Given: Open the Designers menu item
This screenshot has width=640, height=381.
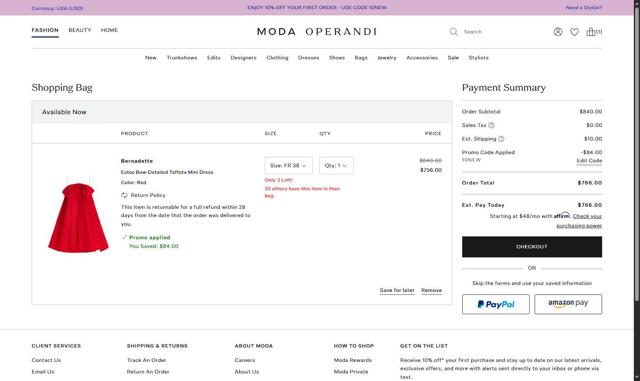Looking at the screenshot, I should pyautogui.click(x=243, y=58).
